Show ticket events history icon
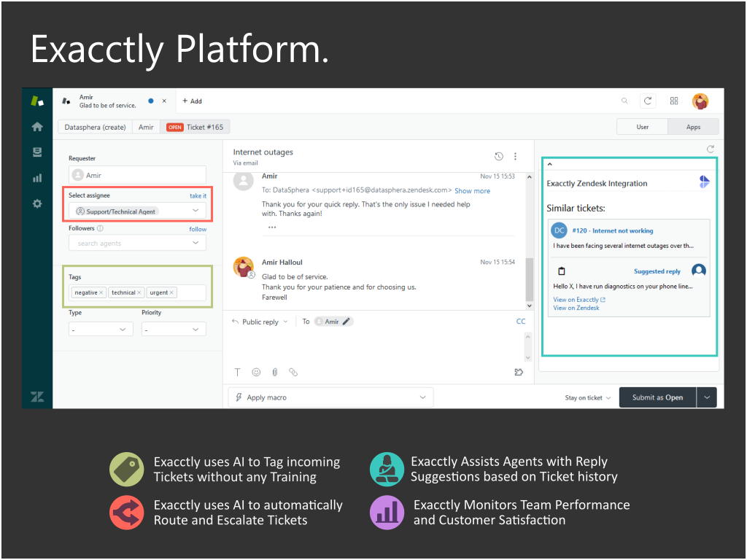Image resolution: width=747 pixels, height=560 pixels. (x=498, y=156)
